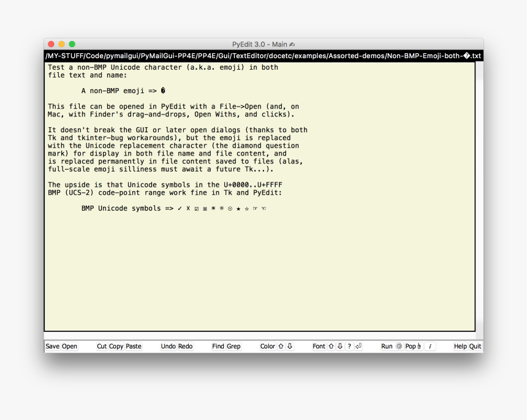Click the black star symbol
The height and width of the screenshot is (420, 527).
click(238, 209)
